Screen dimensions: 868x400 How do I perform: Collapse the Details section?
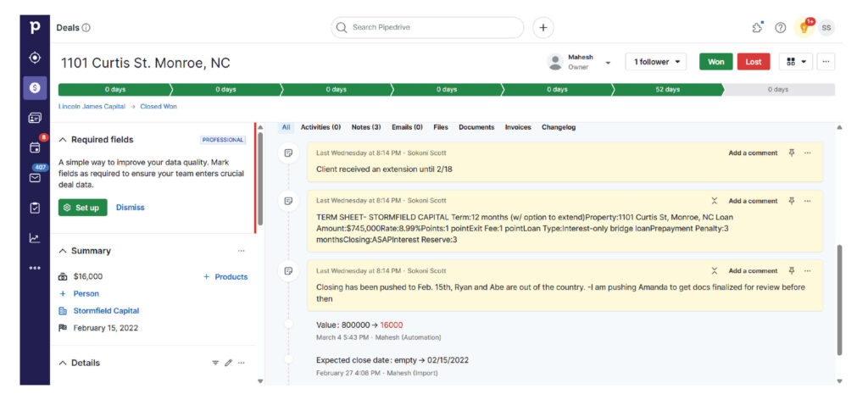click(x=63, y=363)
